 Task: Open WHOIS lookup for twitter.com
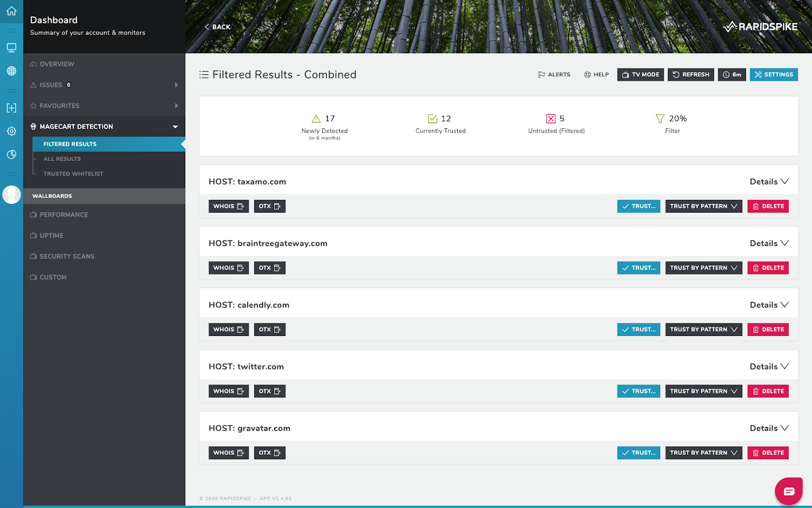(228, 391)
